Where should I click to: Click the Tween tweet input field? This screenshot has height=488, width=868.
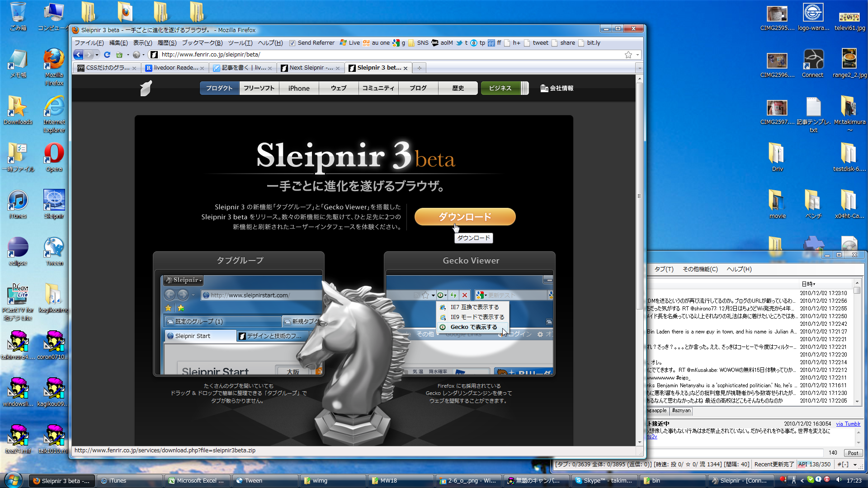pyautogui.click(x=735, y=453)
